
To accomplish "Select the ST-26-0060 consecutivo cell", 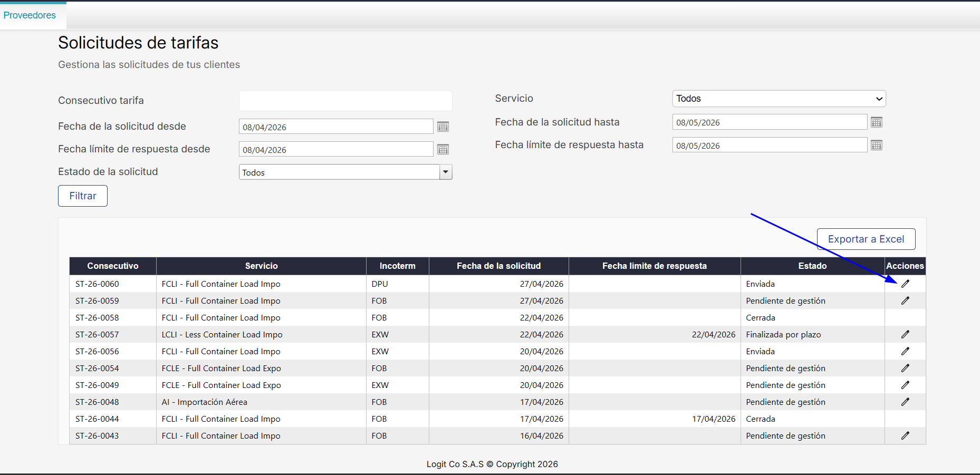I will (x=113, y=284).
